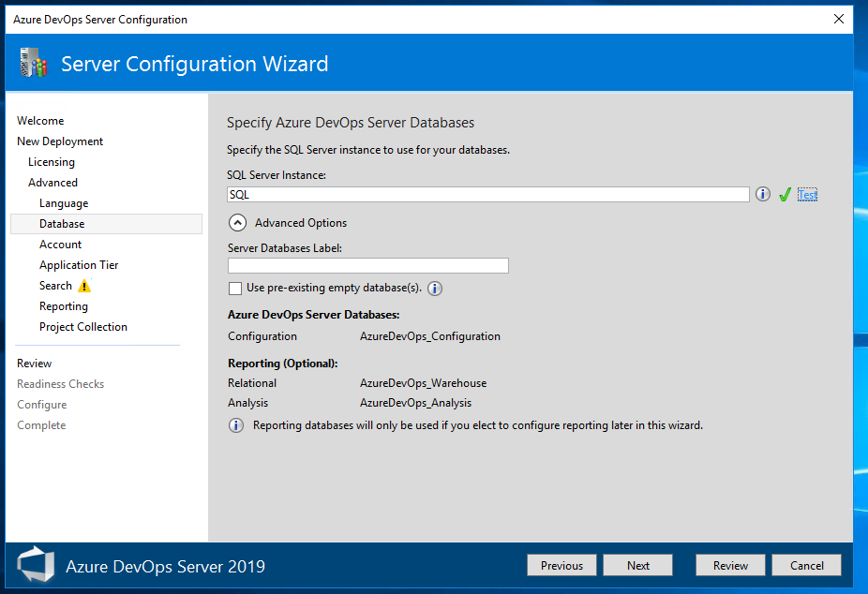Click the AzureDevOps_Configuration database name

pos(430,336)
